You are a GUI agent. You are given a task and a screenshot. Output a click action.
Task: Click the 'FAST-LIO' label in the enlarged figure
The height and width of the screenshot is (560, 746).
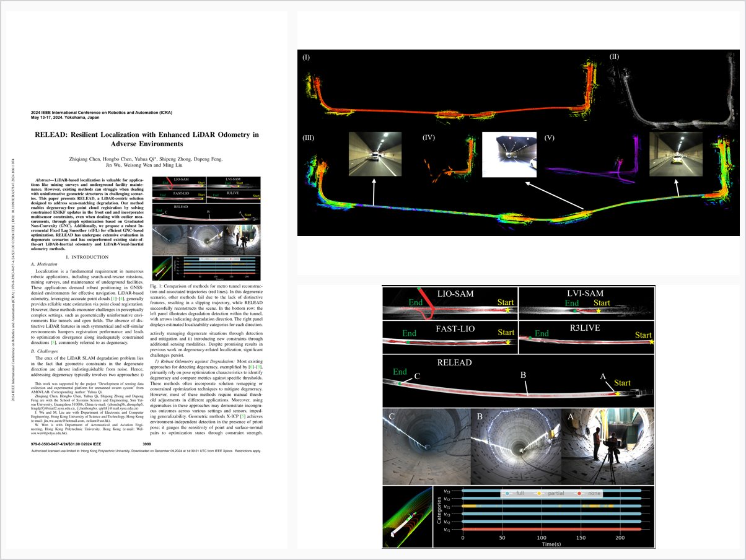(x=454, y=328)
